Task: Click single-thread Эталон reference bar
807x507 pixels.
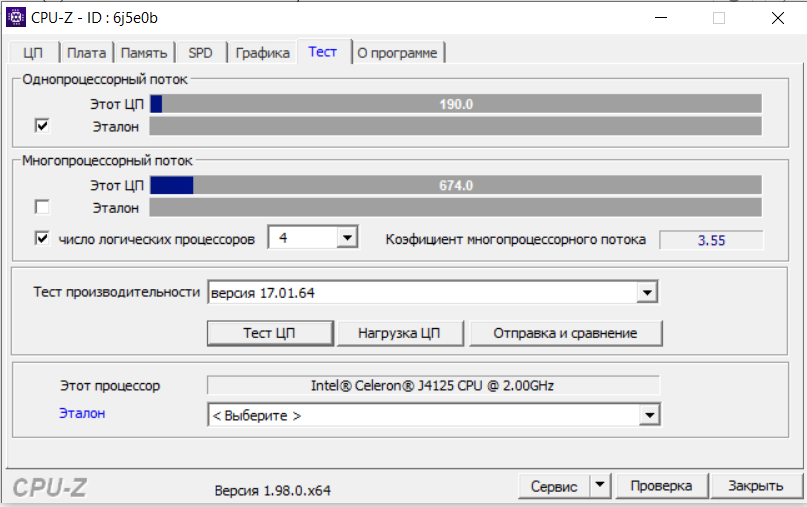Action: point(455,126)
